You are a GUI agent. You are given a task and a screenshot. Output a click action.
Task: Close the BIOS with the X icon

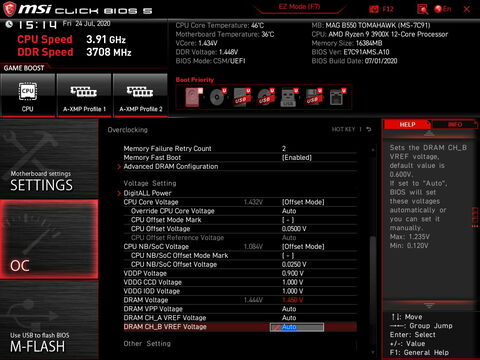tap(467, 9)
